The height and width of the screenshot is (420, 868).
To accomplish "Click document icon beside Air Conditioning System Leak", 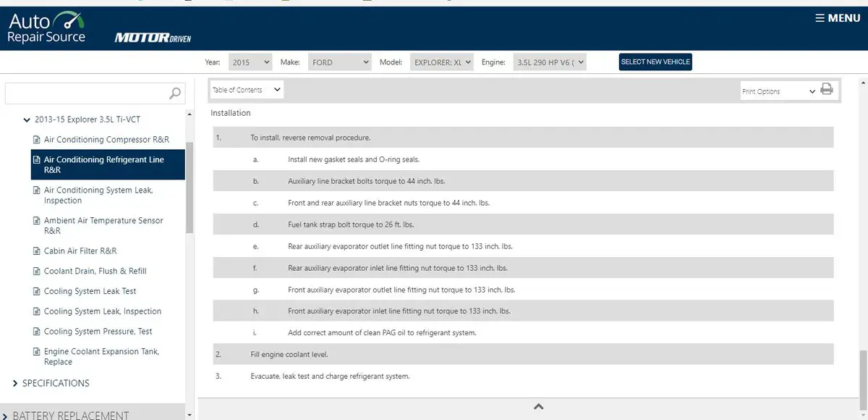I will tap(37, 190).
